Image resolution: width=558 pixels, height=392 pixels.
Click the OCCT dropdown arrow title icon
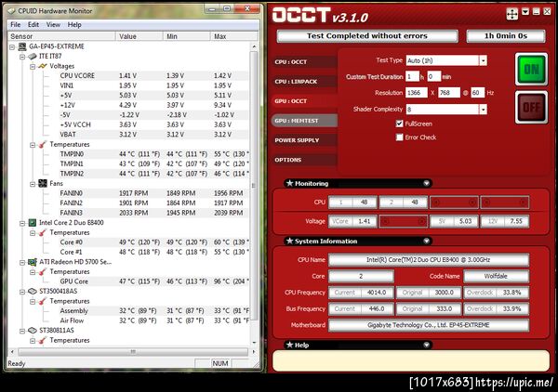(525, 12)
